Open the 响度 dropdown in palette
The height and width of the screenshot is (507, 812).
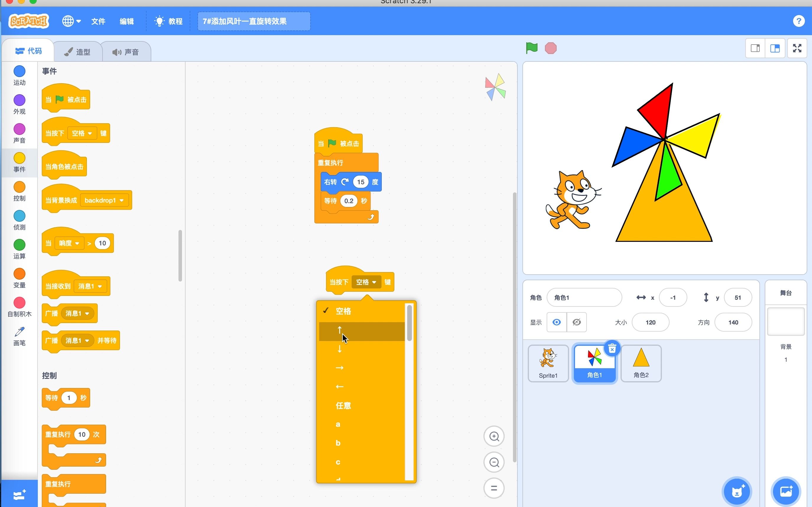point(69,243)
